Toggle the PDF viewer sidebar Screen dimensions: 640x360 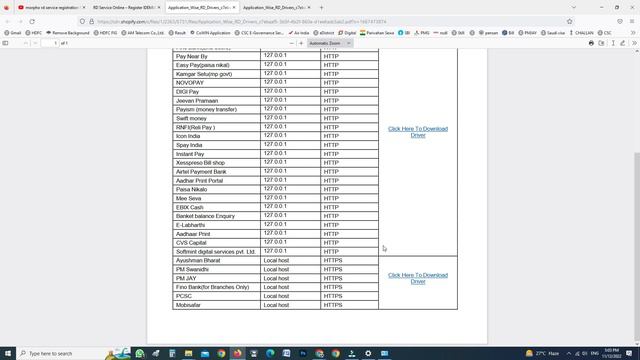[5, 43]
